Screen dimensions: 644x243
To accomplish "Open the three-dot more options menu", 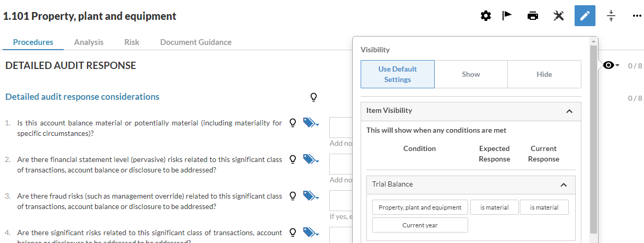I will coord(637,16).
